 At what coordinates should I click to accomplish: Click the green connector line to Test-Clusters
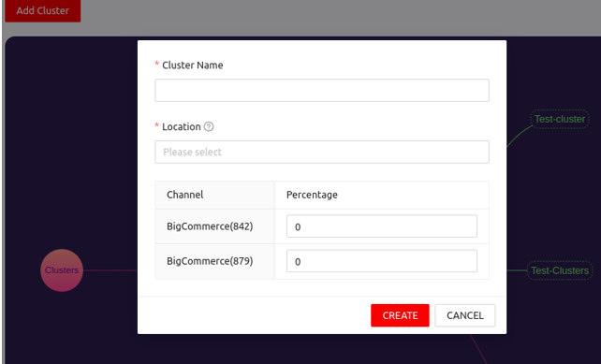pyautogui.click(x=517, y=270)
